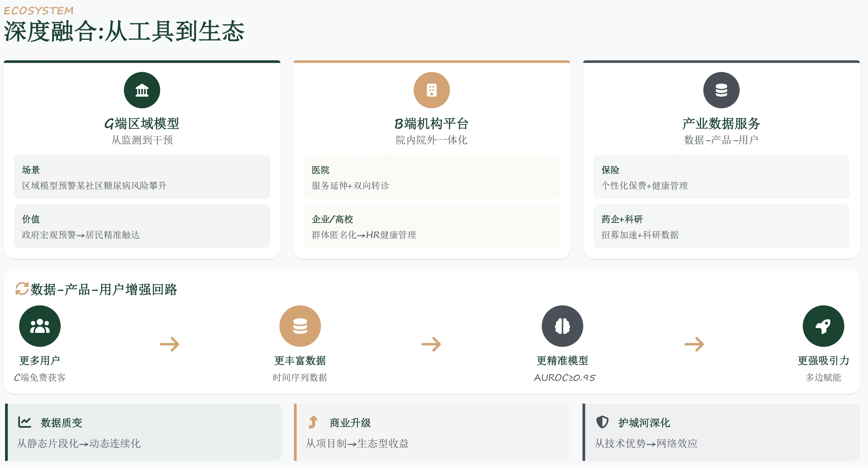Click the arrow between 更多用户 and 更丰富数据

pyautogui.click(x=170, y=344)
